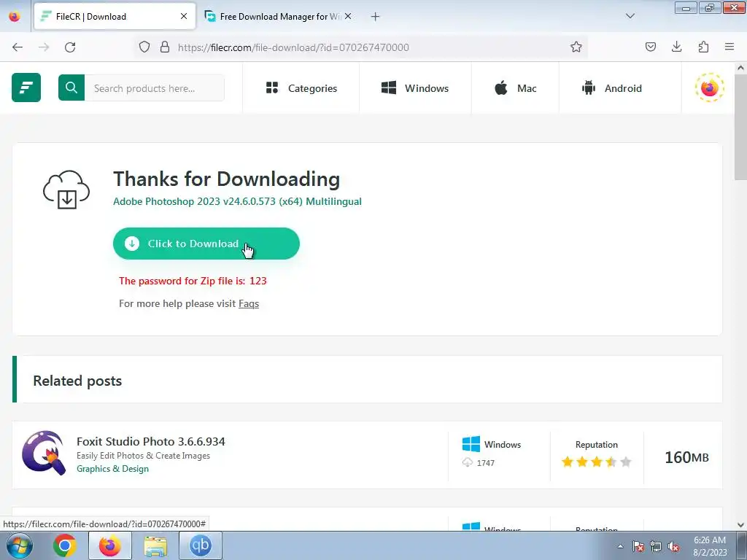Open the Windows category menu
This screenshot has width=747, height=560.
[x=415, y=88]
